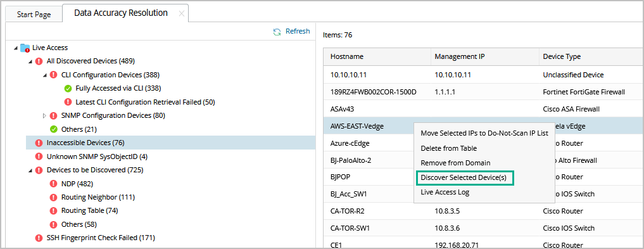Switch to the Start Page tab
Screen dimensions: 644x249
coord(34,15)
